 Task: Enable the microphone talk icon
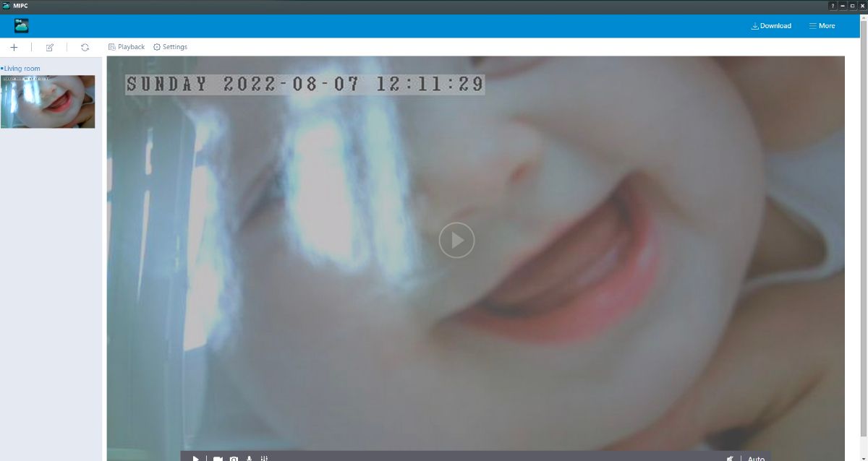250,458
